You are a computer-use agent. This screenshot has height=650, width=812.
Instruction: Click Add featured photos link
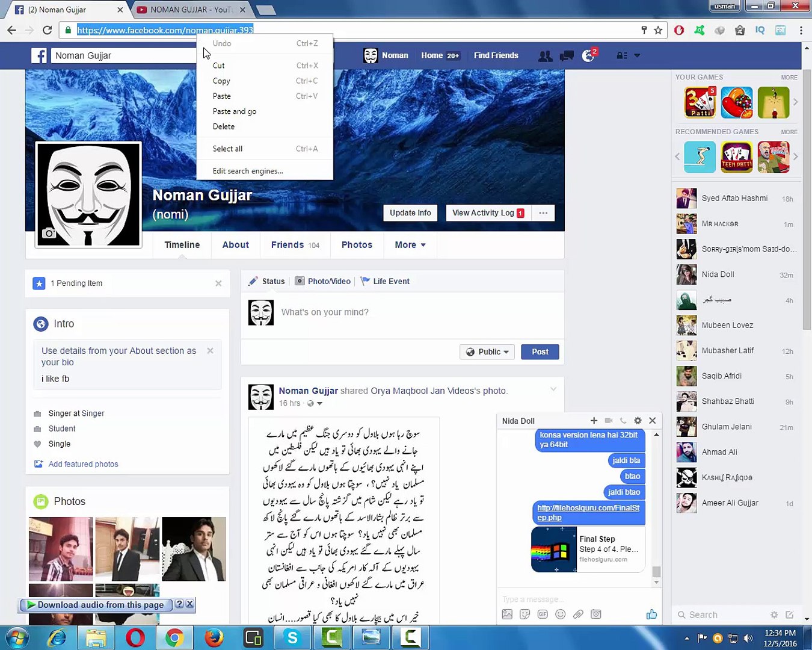(83, 464)
